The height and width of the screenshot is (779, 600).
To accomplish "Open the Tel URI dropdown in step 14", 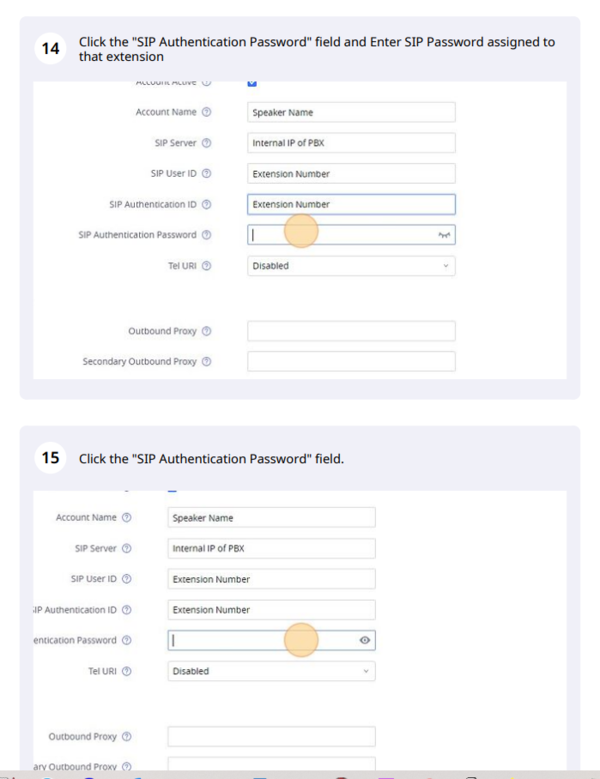I will coord(351,266).
